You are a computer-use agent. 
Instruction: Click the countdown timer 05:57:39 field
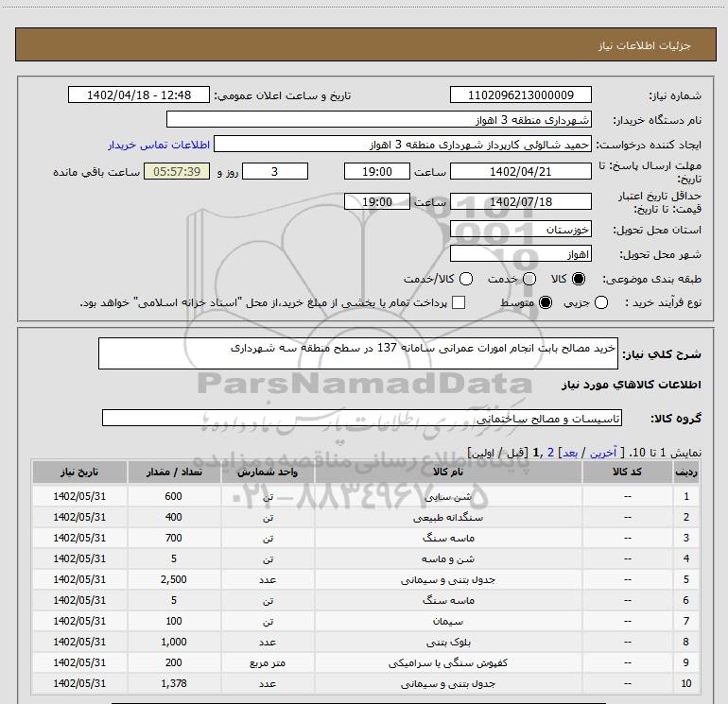point(177,171)
